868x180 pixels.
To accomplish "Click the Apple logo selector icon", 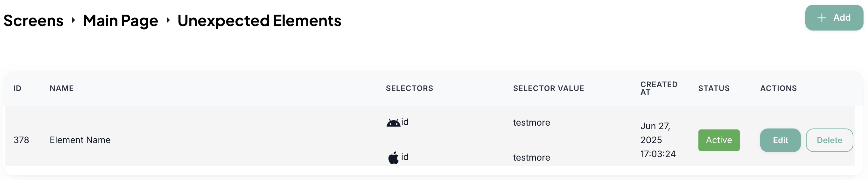I will click(x=393, y=157).
